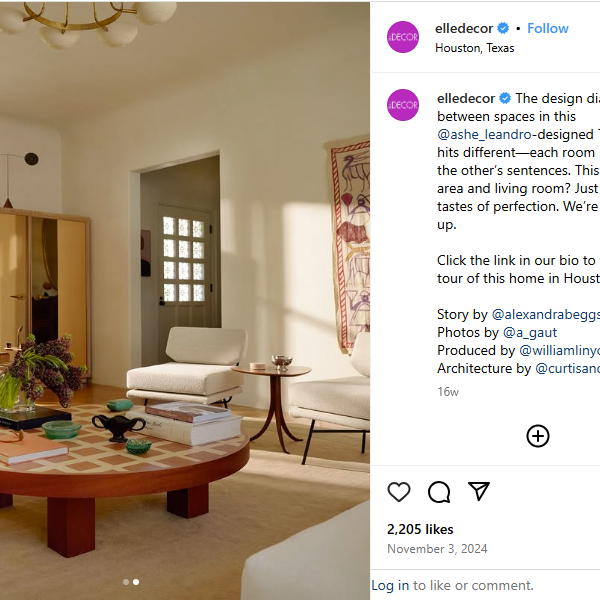The image size is (600, 600).
Task: Click Log in to like or comment
Action: tap(390, 585)
